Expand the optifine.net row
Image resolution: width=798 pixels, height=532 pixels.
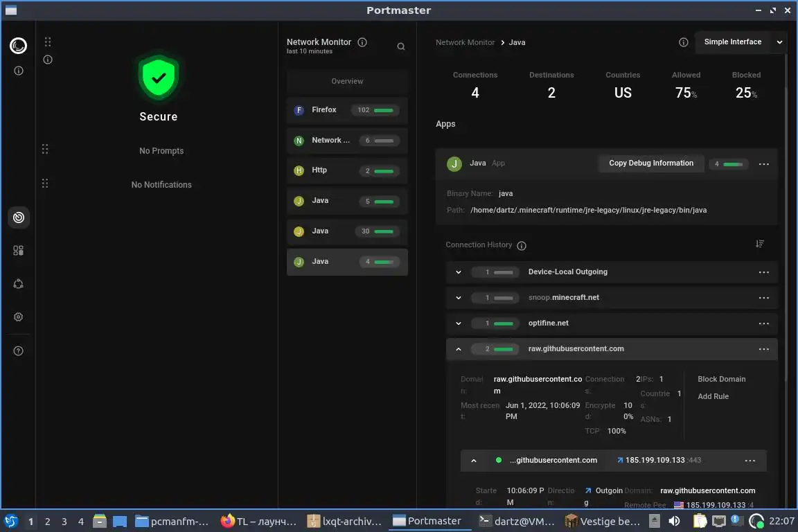pos(459,323)
